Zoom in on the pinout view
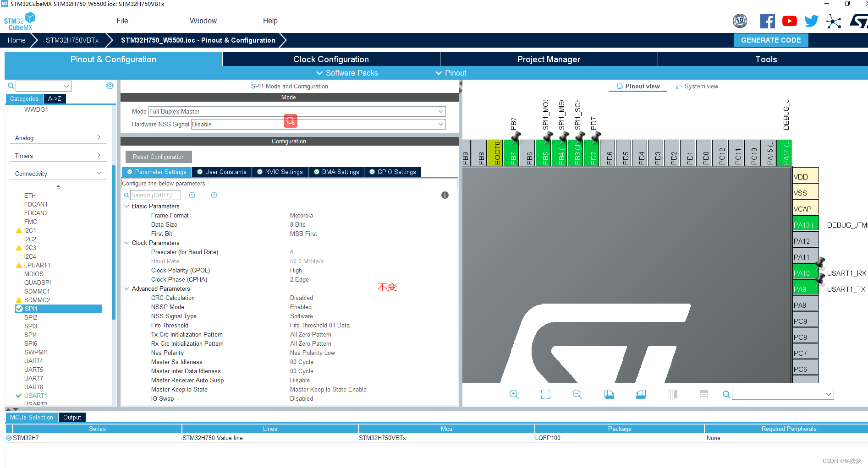Viewport: 868px width, 468px height. tap(514, 394)
